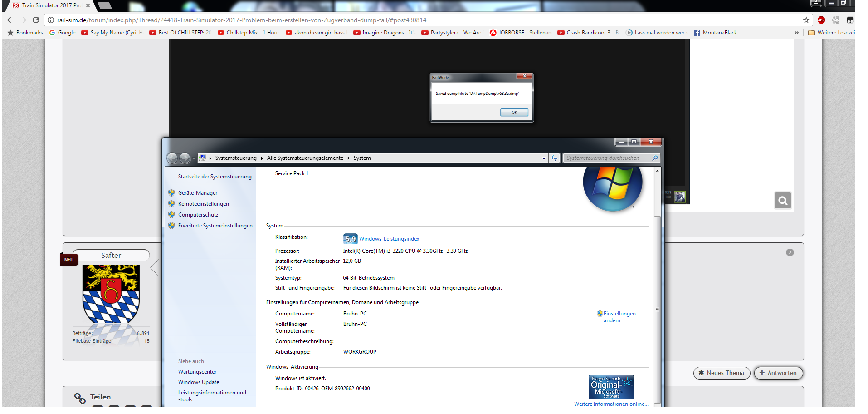Open 'Startseite der Systemsteuerung'
Screen dimensions: 868x414
coord(215,177)
